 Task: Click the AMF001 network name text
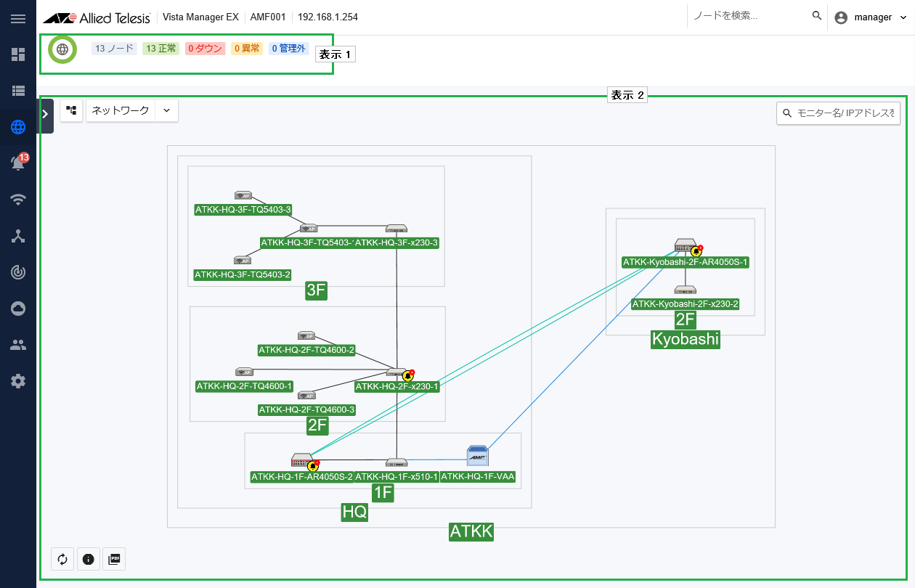268,17
